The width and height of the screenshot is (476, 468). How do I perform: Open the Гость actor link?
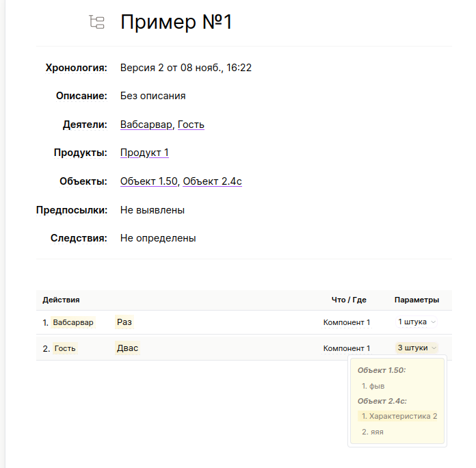(191, 125)
